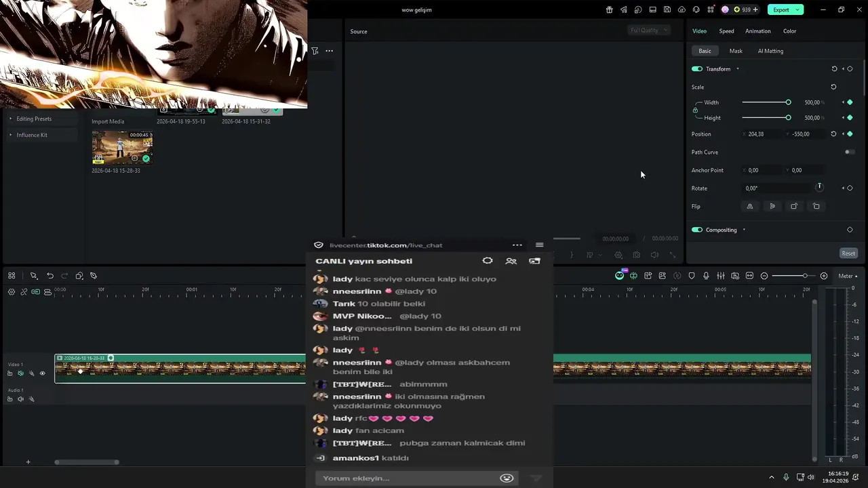Toggle the Transform switch
This screenshot has height=488, width=868.
(x=696, y=69)
